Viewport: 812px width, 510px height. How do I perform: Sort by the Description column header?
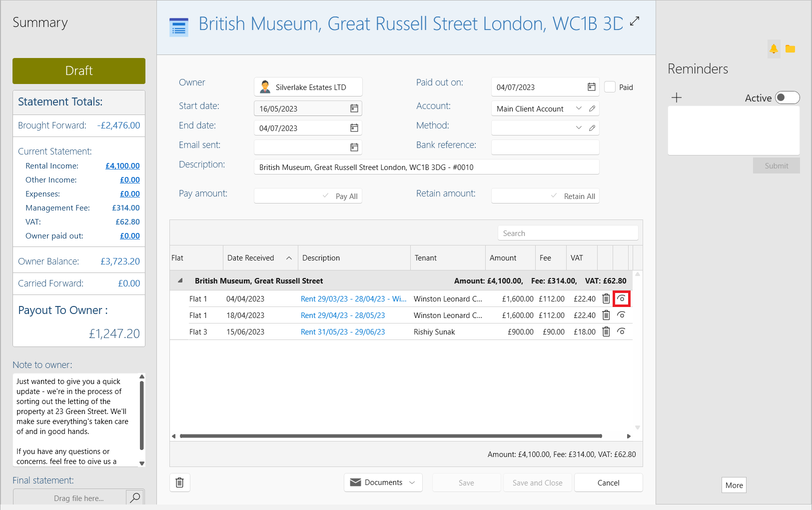[x=354, y=258]
